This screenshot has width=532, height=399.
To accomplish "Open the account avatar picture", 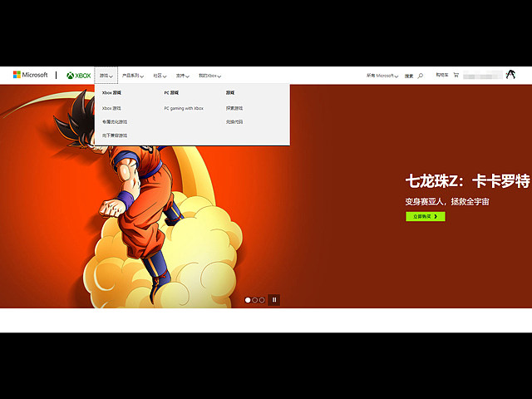I will click(x=510, y=75).
